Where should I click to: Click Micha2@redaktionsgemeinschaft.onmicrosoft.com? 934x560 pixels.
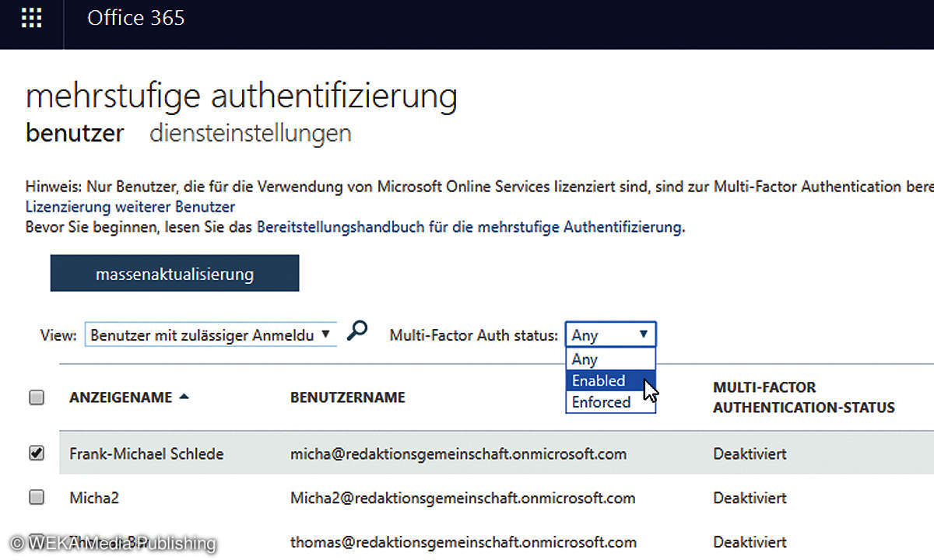462,498
